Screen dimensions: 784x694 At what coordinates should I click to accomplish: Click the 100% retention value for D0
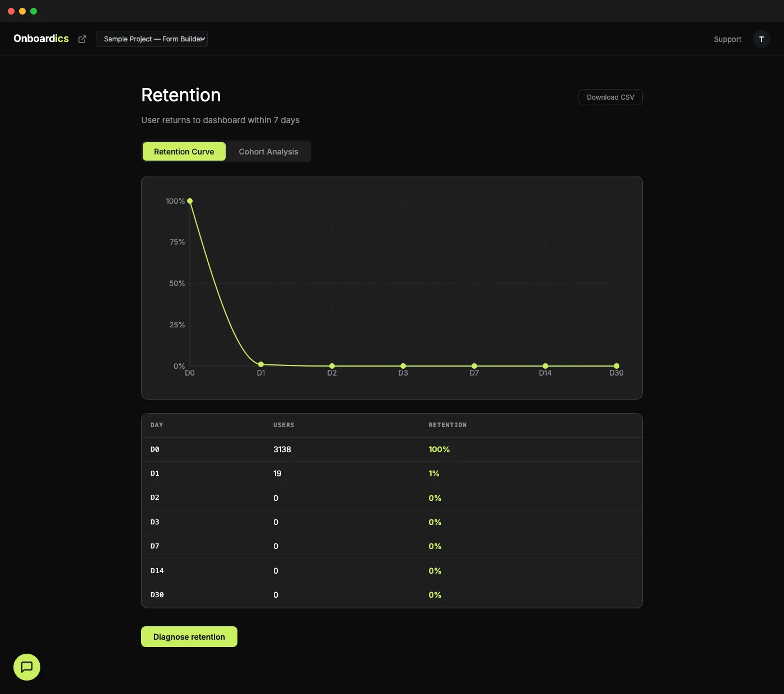click(438, 449)
